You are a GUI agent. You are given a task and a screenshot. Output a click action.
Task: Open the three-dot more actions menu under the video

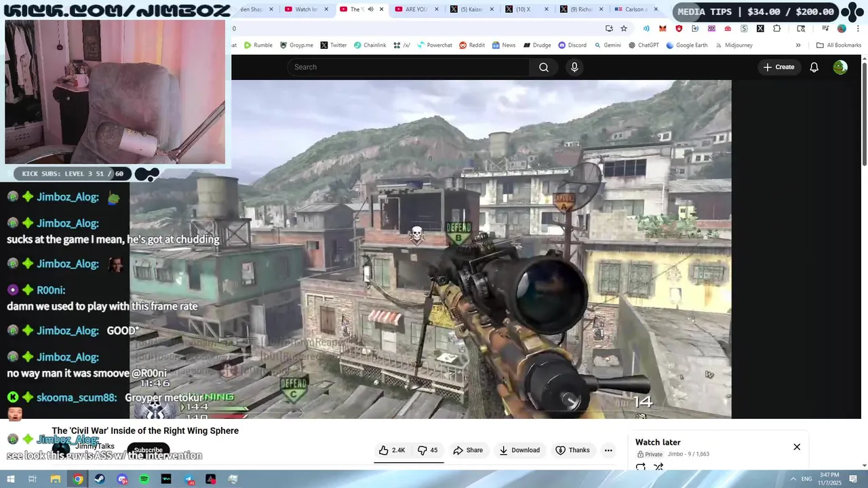608,450
